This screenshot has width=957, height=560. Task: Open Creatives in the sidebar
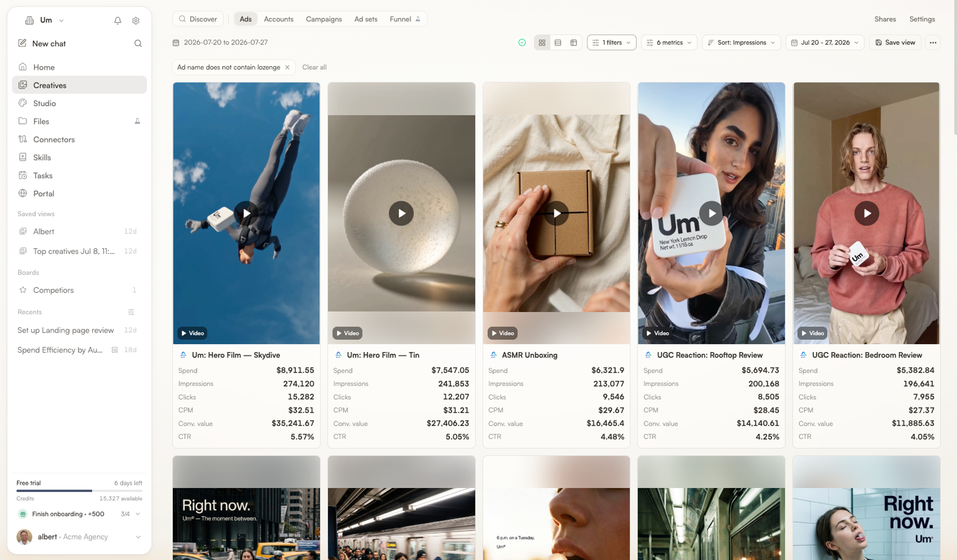point(79,85)
